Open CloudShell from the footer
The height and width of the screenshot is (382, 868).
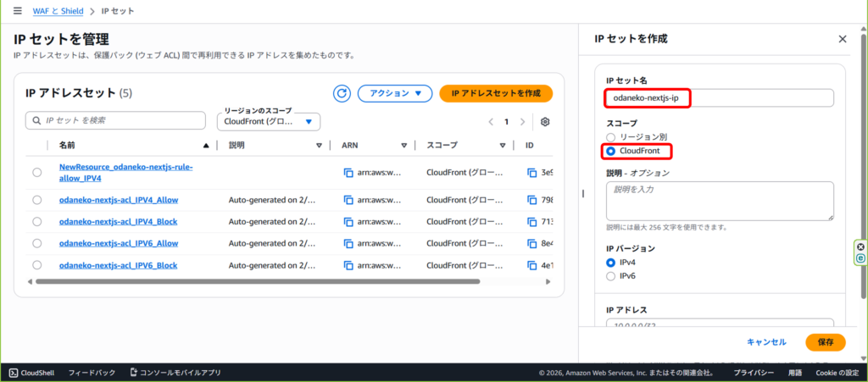(x=32, y=373)
